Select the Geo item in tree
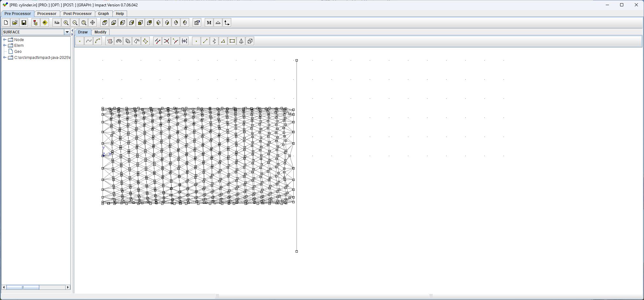 (x=18, y=52)
